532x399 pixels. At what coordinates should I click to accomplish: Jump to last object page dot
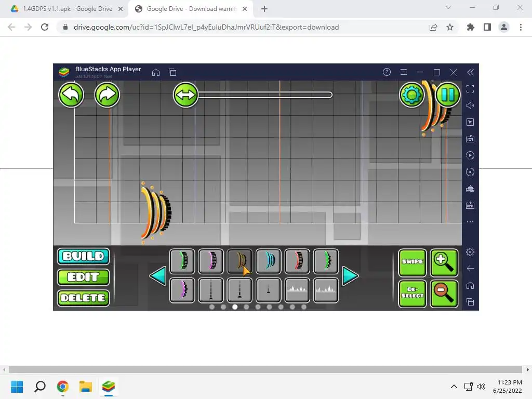(304, 307)
